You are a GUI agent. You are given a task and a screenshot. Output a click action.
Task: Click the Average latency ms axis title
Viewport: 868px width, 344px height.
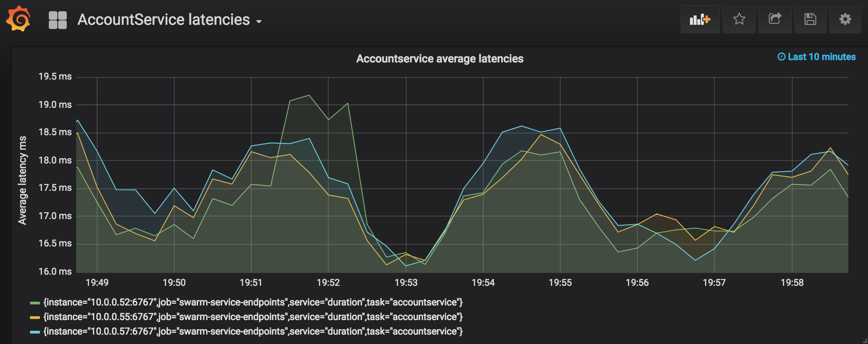[x=22, y=180]
